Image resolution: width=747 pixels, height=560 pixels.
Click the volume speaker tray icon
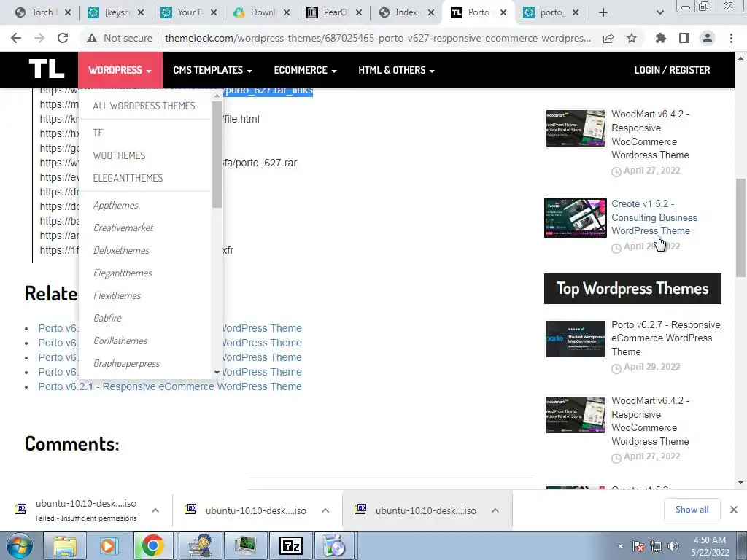point(673,546)
